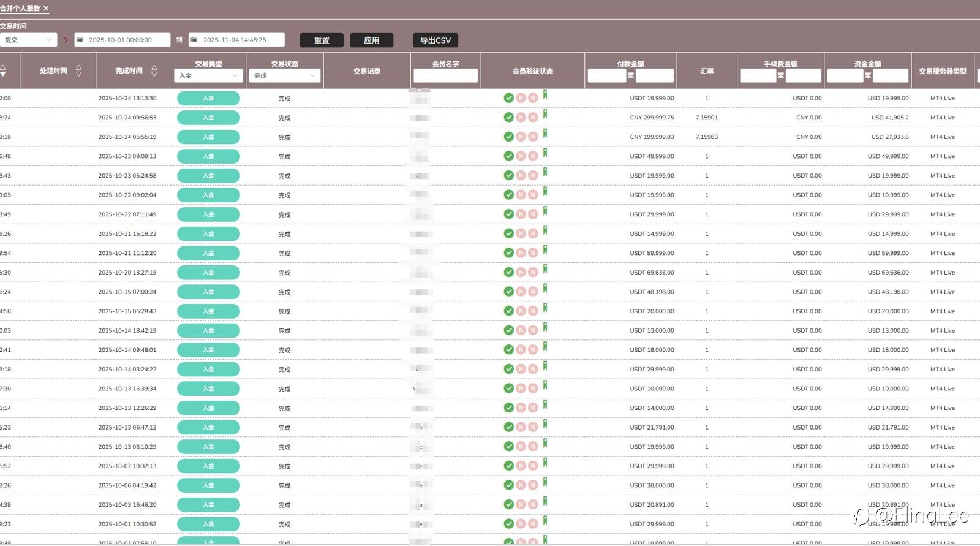Viewport: 980px width, 546px height.
Task: Click the 重置 button
Action: 322,40
